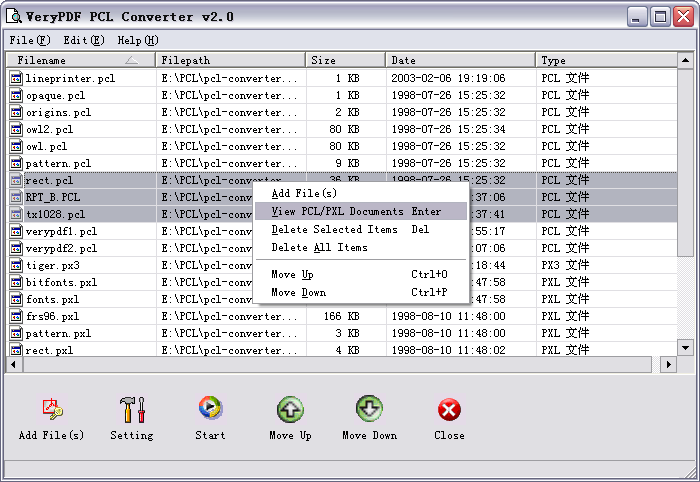The image size is (700, 482).
Task: Maximize the VeryPDF PCL Converter window
Action: [660, 17]
